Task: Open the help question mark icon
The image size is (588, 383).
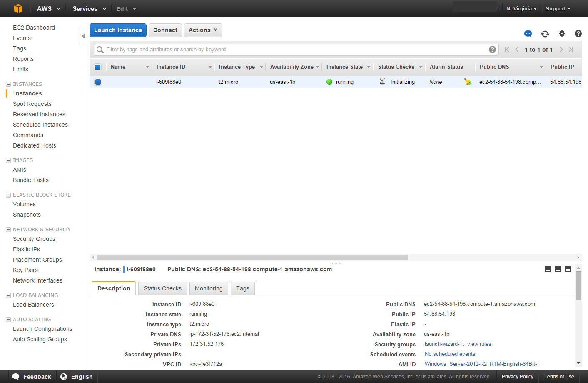Action: point(578,34)
